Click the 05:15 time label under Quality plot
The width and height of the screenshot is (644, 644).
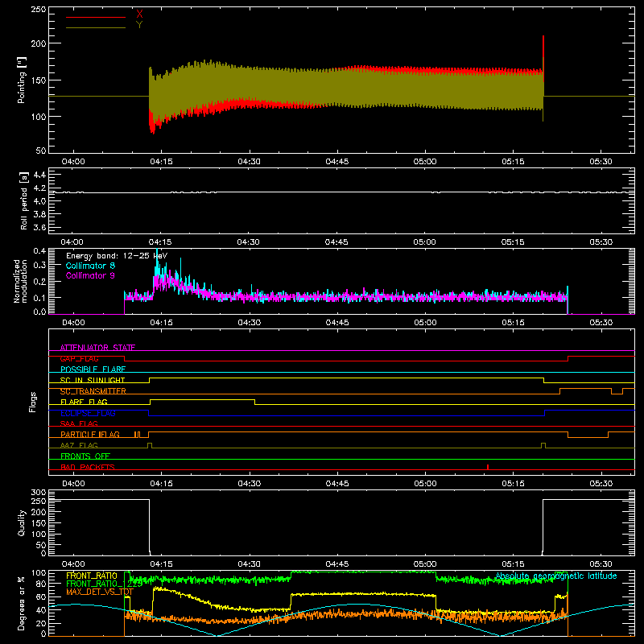[513, 564]
